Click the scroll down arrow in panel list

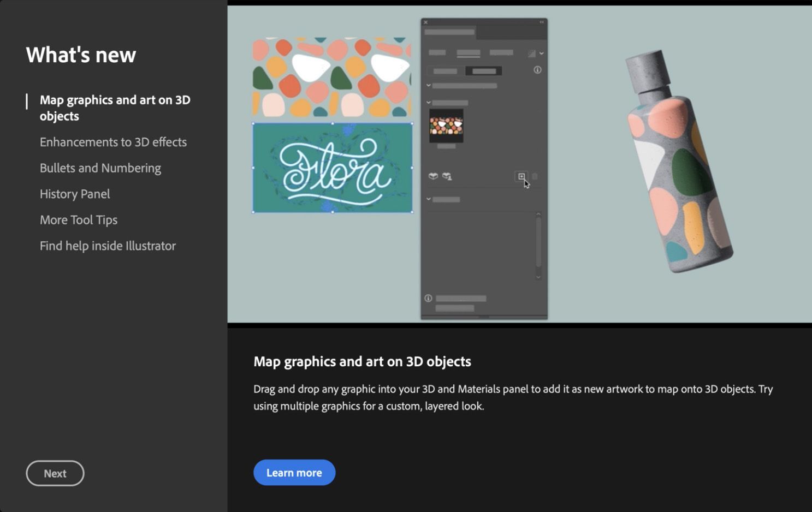click(x=538, y=277)
